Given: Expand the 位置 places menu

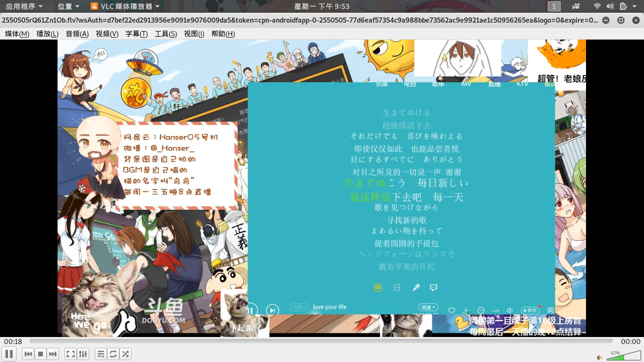Looking at the screenshot, I should (68, 6).
